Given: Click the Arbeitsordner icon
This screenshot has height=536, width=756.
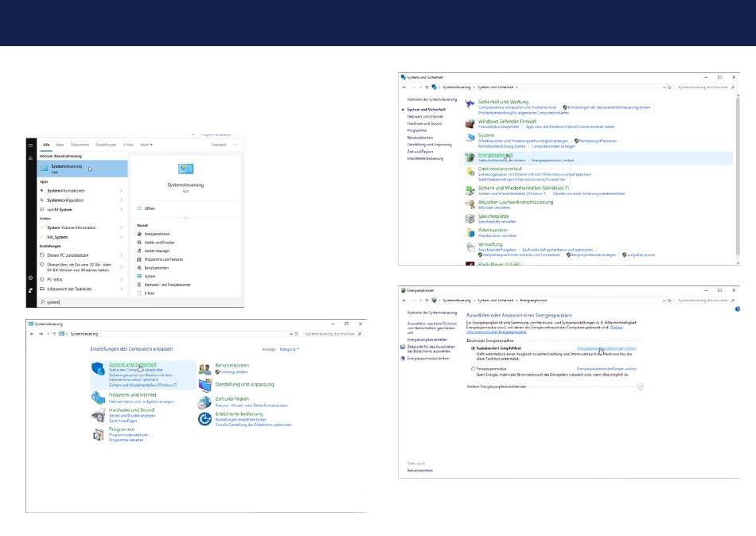Looking at the screenshot, I should pos(470,233).
